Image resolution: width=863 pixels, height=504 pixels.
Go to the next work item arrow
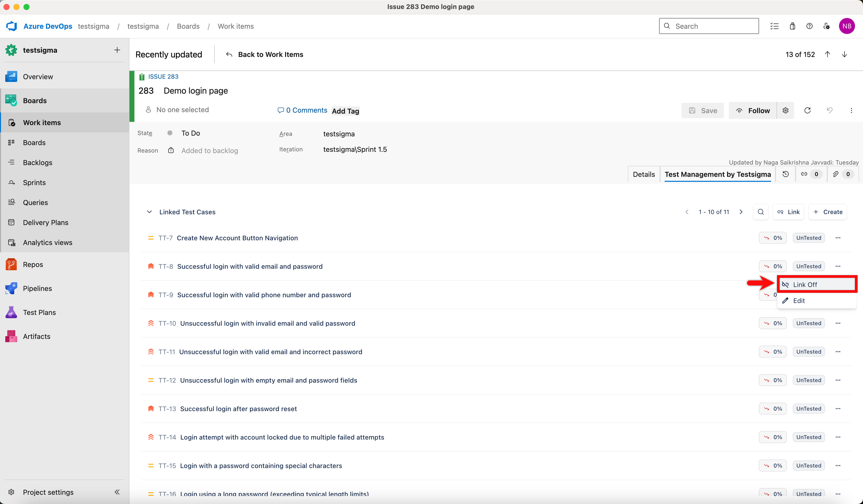coord(845,54)
